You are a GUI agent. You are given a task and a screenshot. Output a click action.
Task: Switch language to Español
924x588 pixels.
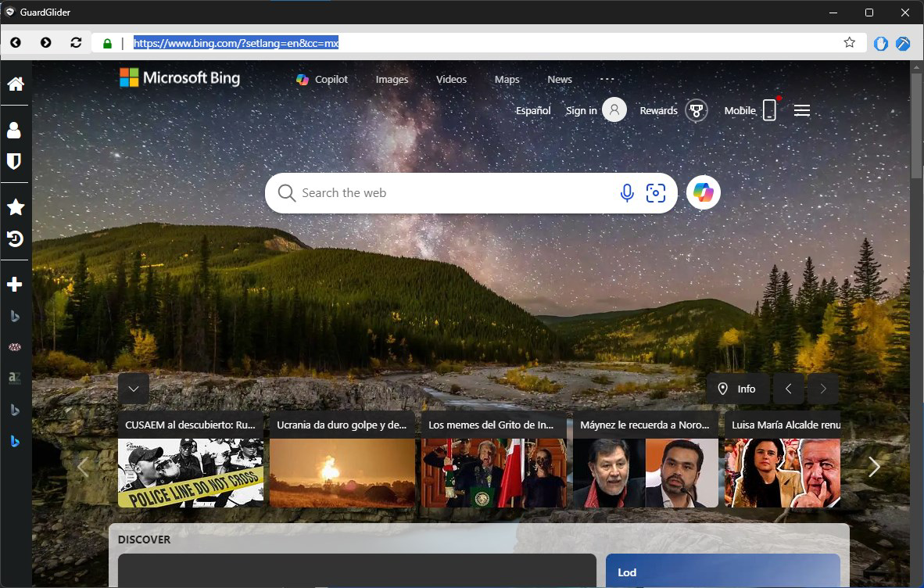(x=533, y=110)
